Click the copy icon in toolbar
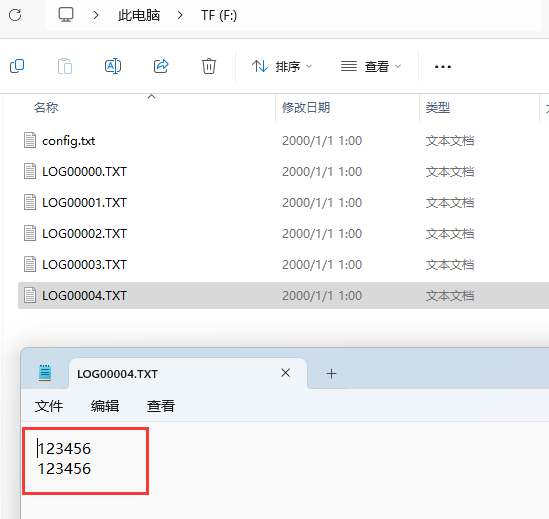This screenshot has width=549, height=519. (17, 66)
